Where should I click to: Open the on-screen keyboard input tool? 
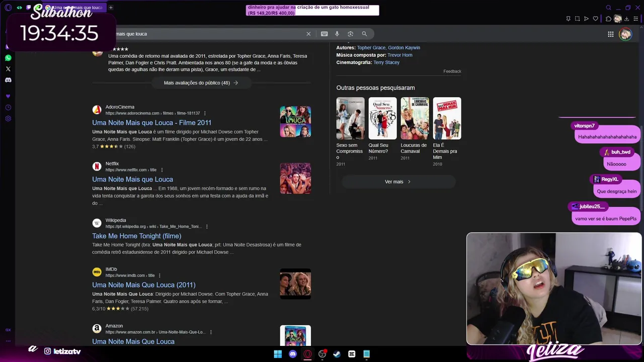pos(324,34)
